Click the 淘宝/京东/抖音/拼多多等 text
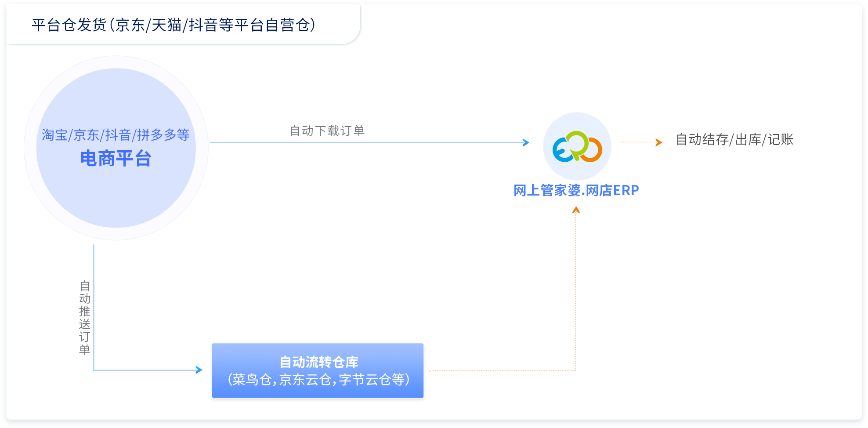The height and width of the screenshot is (428, 868). click(x=116, y=135)
